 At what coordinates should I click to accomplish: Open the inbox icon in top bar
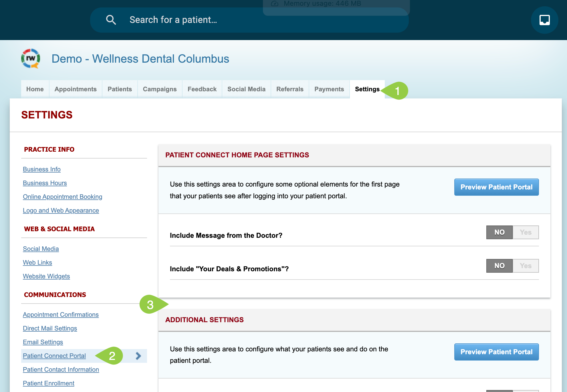click(x=544, y=20)
